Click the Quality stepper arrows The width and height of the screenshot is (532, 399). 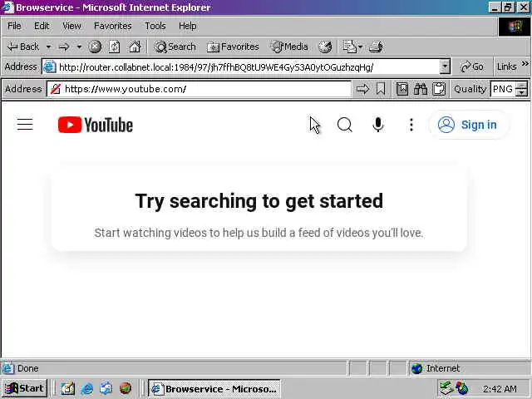(x=521, y=89)
